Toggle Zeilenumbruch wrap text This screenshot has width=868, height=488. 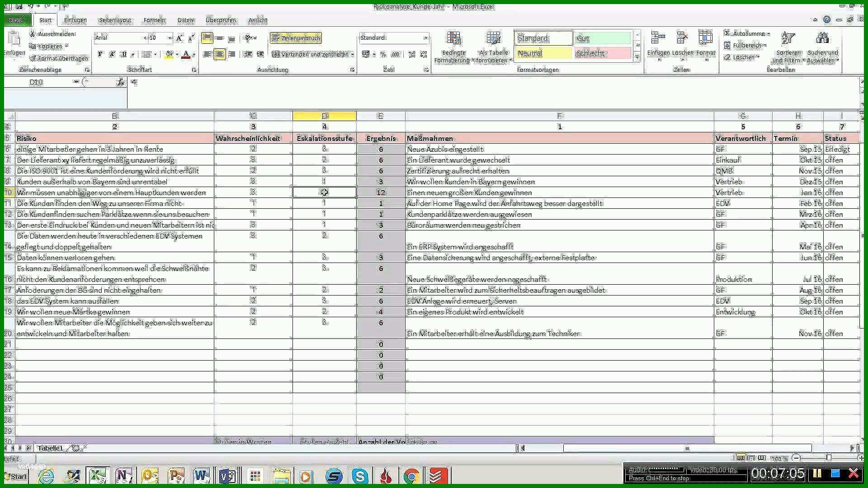(x=296, y=38)
